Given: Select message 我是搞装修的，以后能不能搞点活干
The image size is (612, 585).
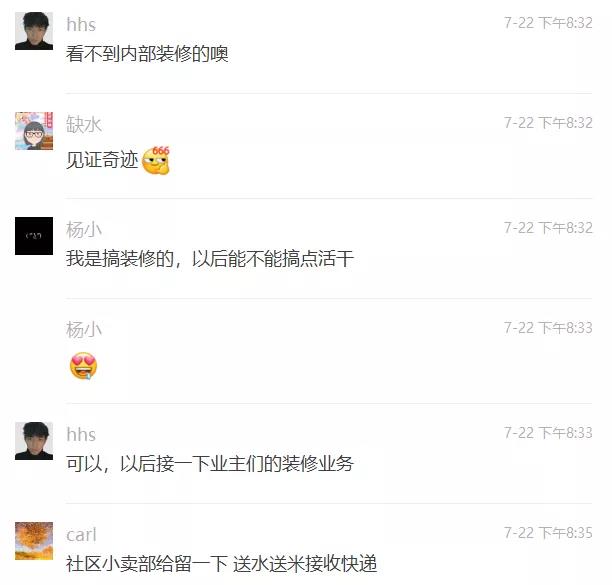Looking at the screenshot, I should (210, 258).
